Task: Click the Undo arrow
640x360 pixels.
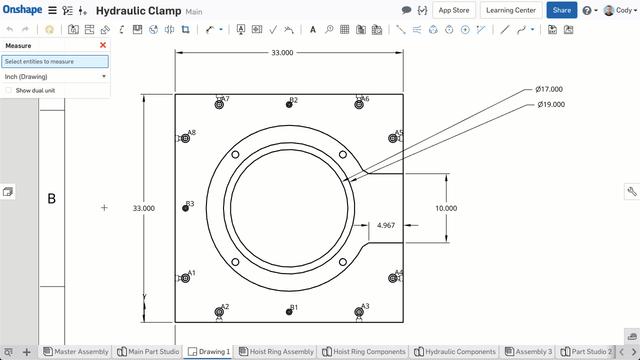Action: pos(10,29)
